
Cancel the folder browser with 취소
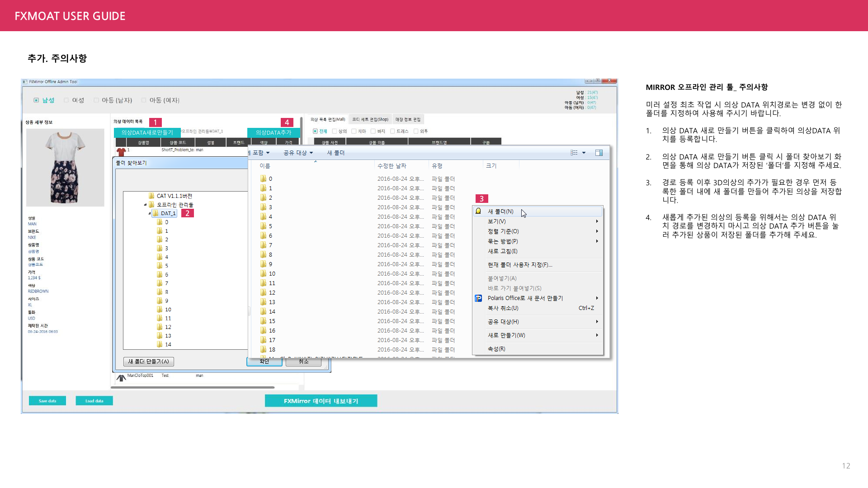[x=303, y=361]
